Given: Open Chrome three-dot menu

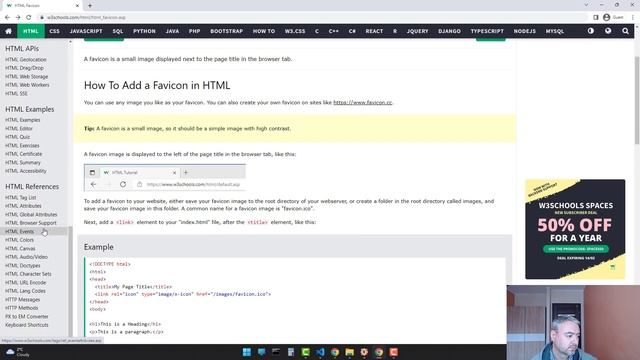Looking at the screenshot, I should click(633, 17).
